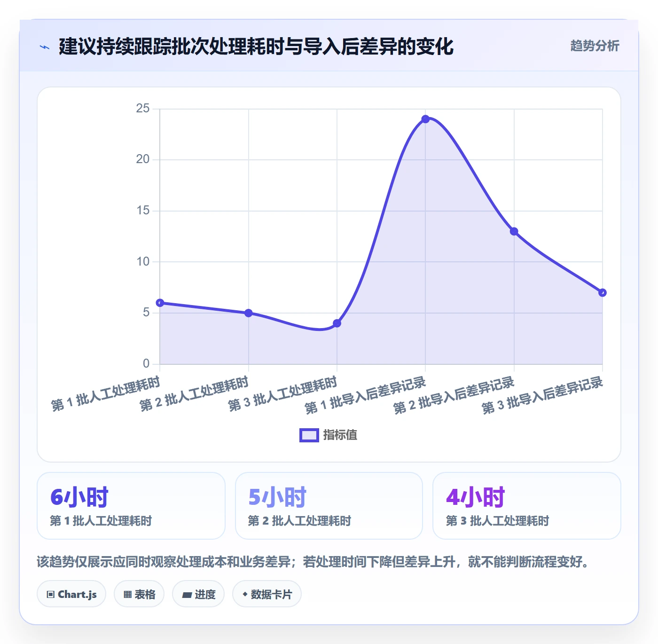This screenshot has width=658, height=644.
Task: Click the y-axis value 15
Action: (143, 211)
